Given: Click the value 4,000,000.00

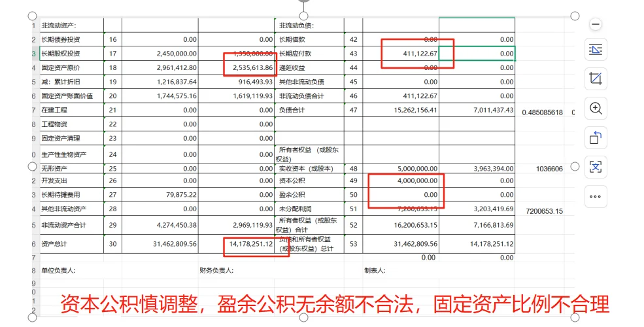Looking at the screenshot, I should pos(418,181).
